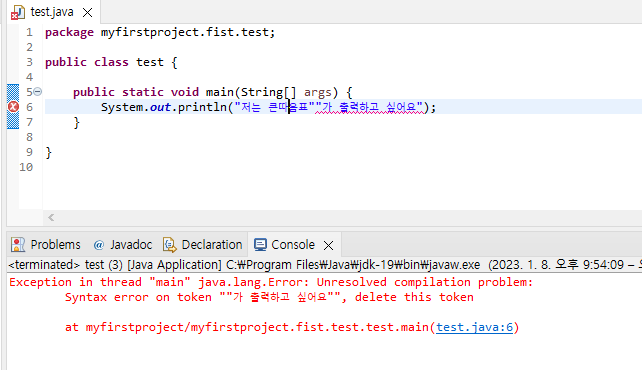Click the error marker on line 6
The width and height of the screenshot is (642, 370).
(x=14, y=107)
